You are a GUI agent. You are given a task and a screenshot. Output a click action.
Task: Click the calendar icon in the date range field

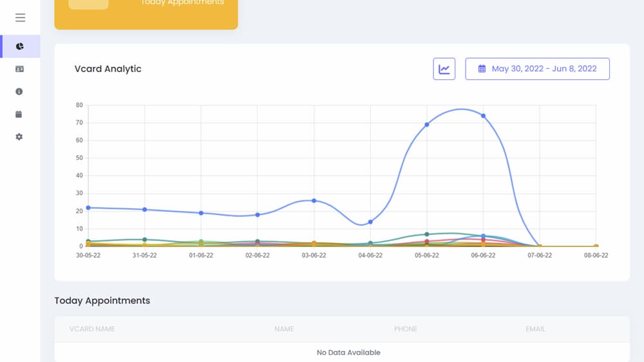(482, 69)
